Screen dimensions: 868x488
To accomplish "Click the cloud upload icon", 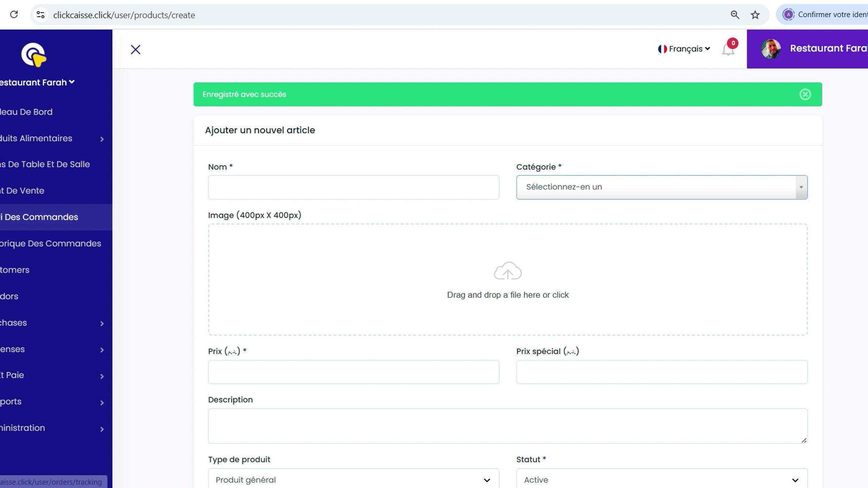I will point(507,271).
